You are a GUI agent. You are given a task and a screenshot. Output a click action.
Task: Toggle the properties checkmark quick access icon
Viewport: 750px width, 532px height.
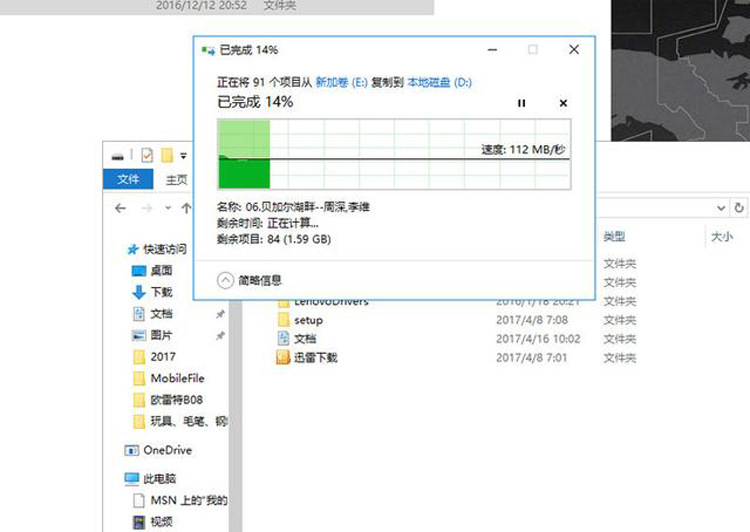point(147,155)
